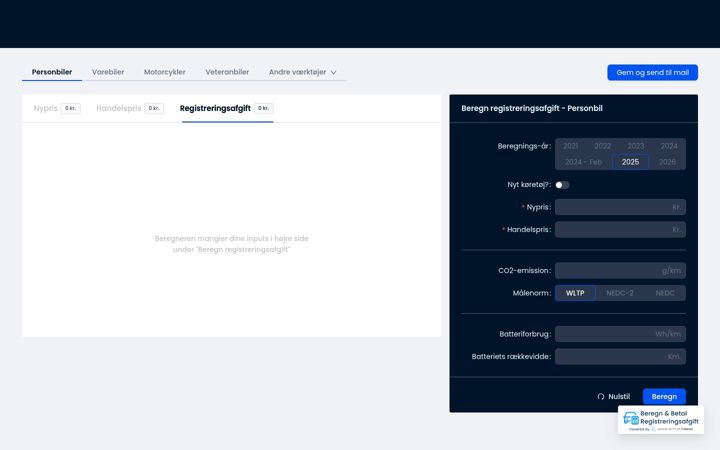Click the 0 kr. badge beside Registreringsafgift
Viewport: 720px width, 450px height.
tap(264, 108)
